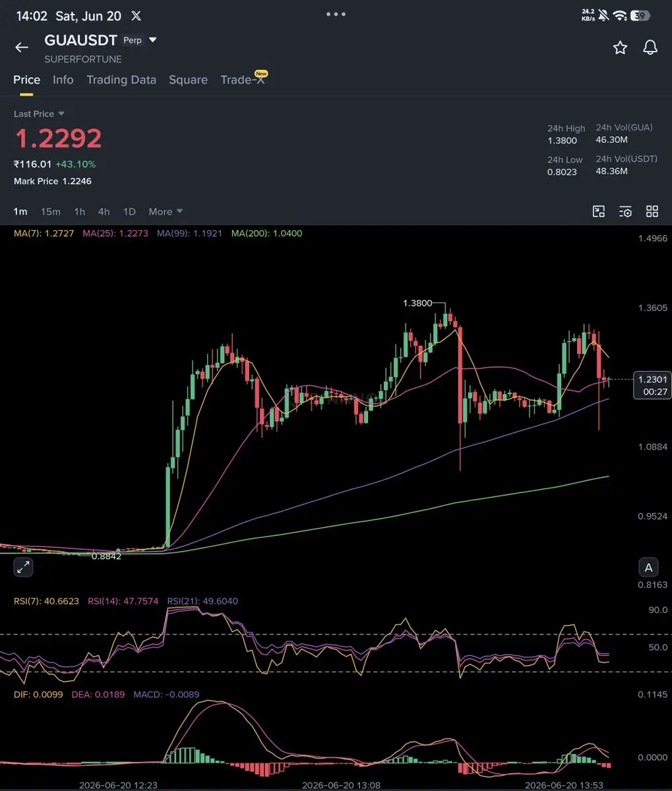Viewport: 672px width, 791px height.
Task: Tap the 24h Vol(GUA) value 46.30M
Action: [x=611, y=140]
